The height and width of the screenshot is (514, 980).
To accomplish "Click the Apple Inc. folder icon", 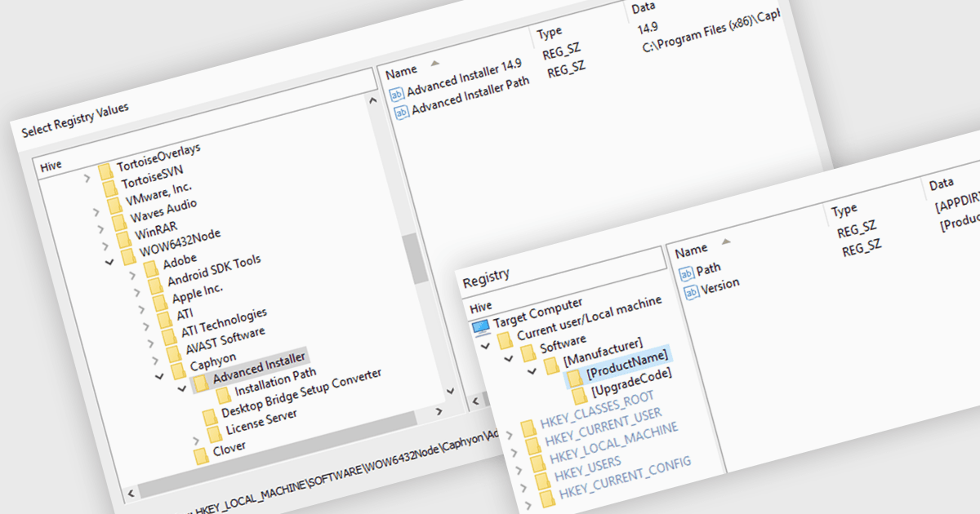I will [158, 302].
